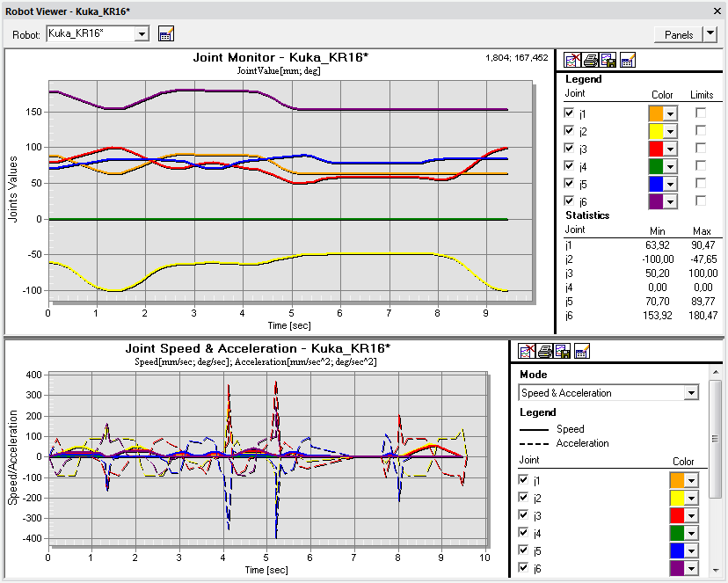Open settings icon in Joint Monitor toolbar
Viewport: 728px width, 583px height.
[627, 61]
